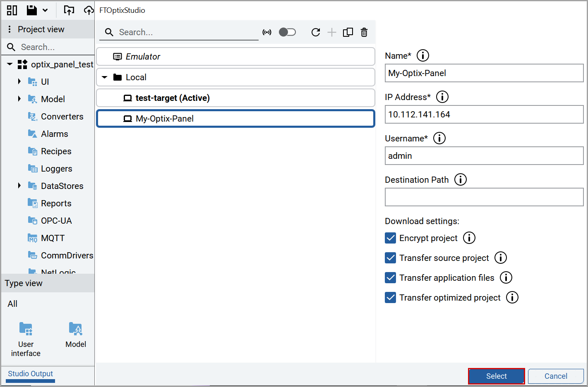The image size is (588, 387).
Task: Open the dashboard layout icon
Action: (x=12, y=10)
